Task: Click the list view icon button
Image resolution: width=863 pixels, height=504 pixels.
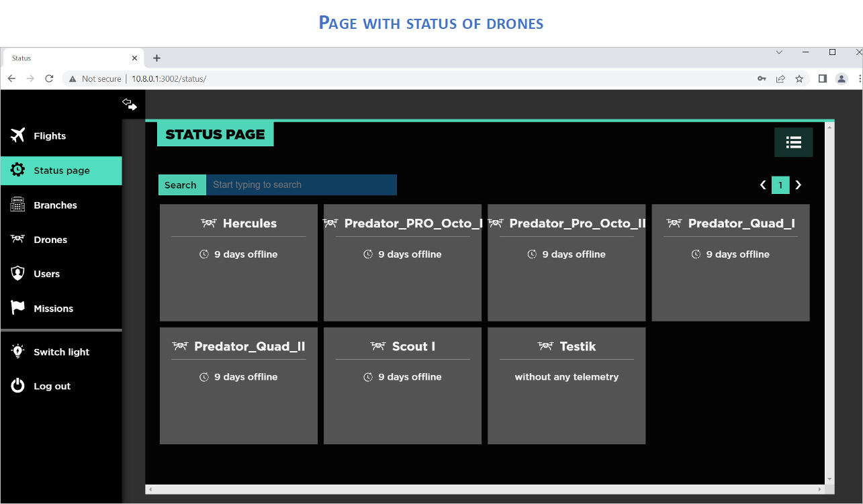Action: point(793,142)
